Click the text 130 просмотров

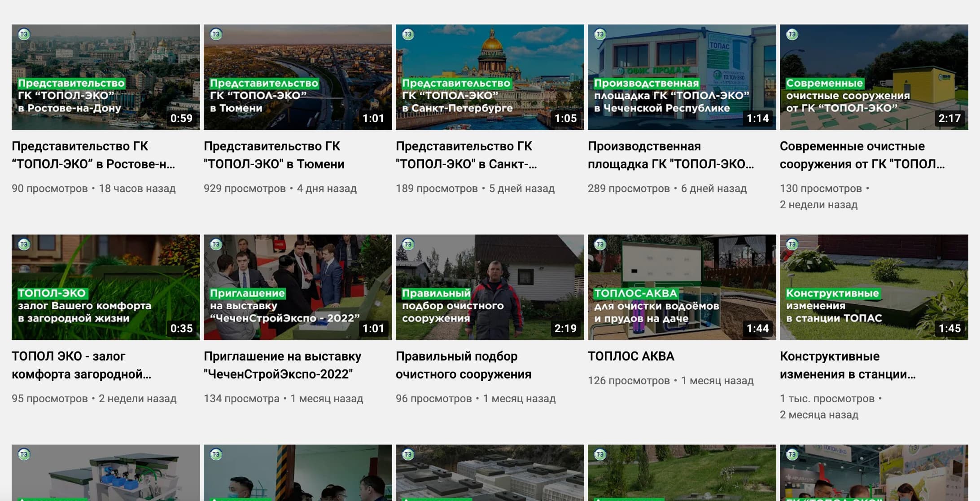821,189
